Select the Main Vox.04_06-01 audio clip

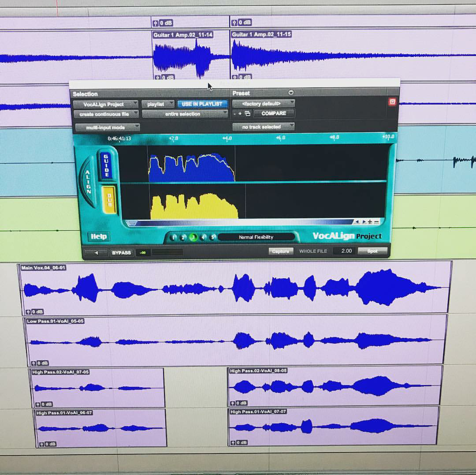(x=234, y=288)
